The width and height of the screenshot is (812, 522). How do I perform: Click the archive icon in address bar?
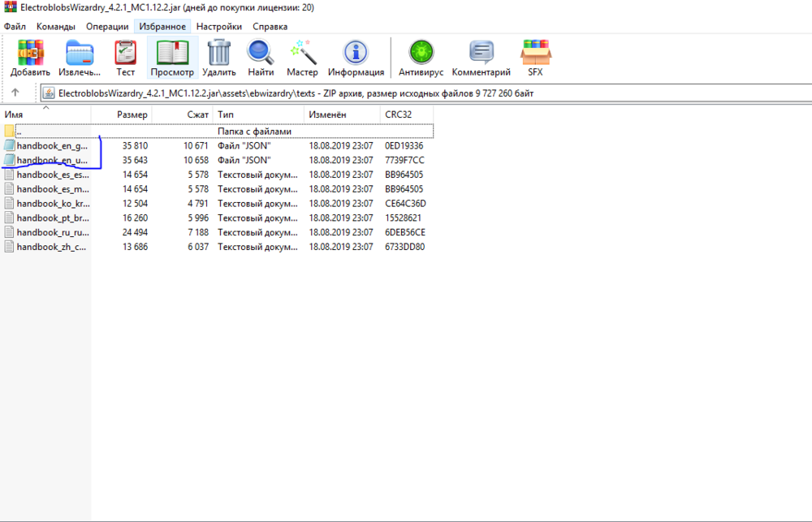(49, 93)
